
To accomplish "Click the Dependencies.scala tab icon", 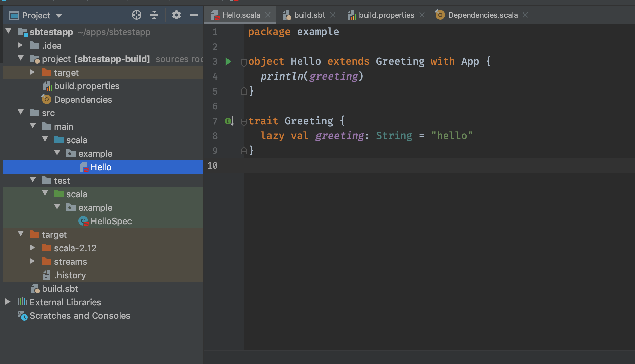I will click(440, 15).
